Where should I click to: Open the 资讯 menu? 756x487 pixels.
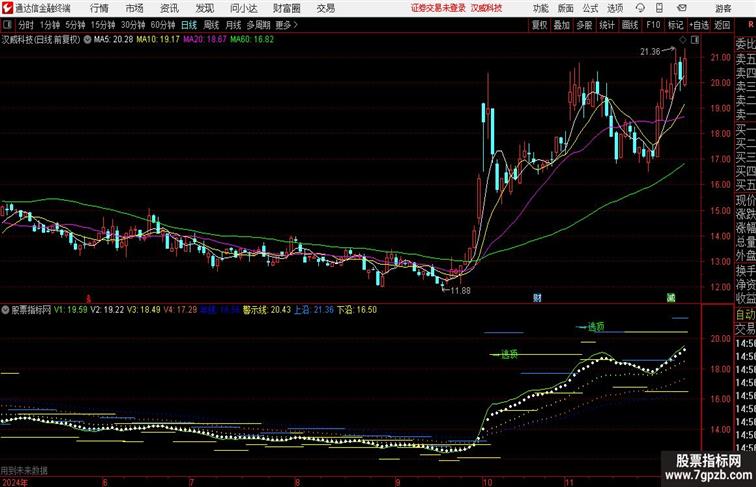point(169,8)
